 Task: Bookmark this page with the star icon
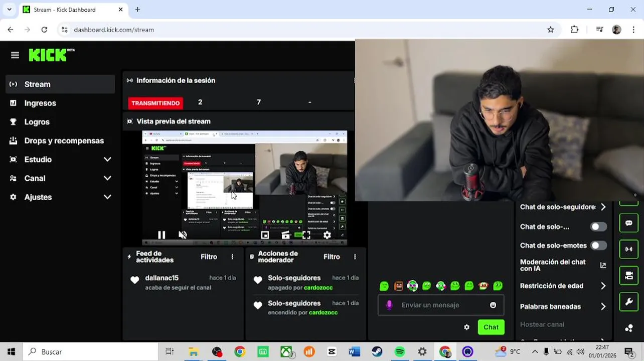coord(551,30)
